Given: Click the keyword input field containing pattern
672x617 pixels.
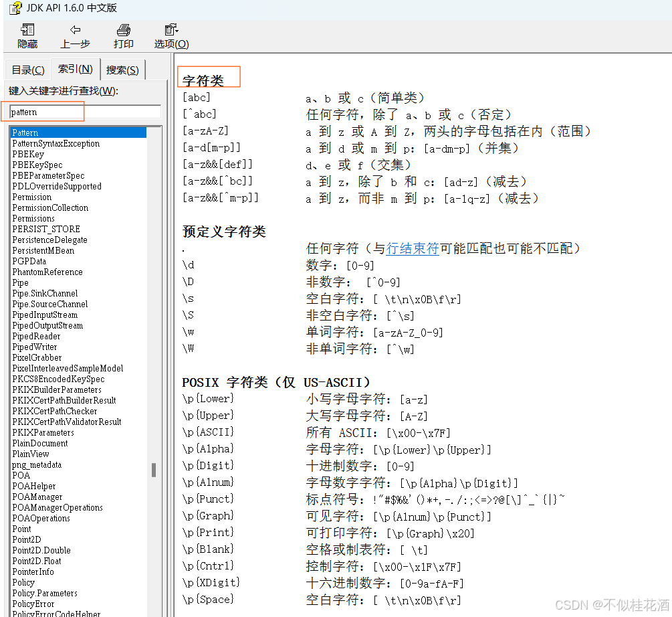Looking at the screenshot, I should [x=85, y=112].
